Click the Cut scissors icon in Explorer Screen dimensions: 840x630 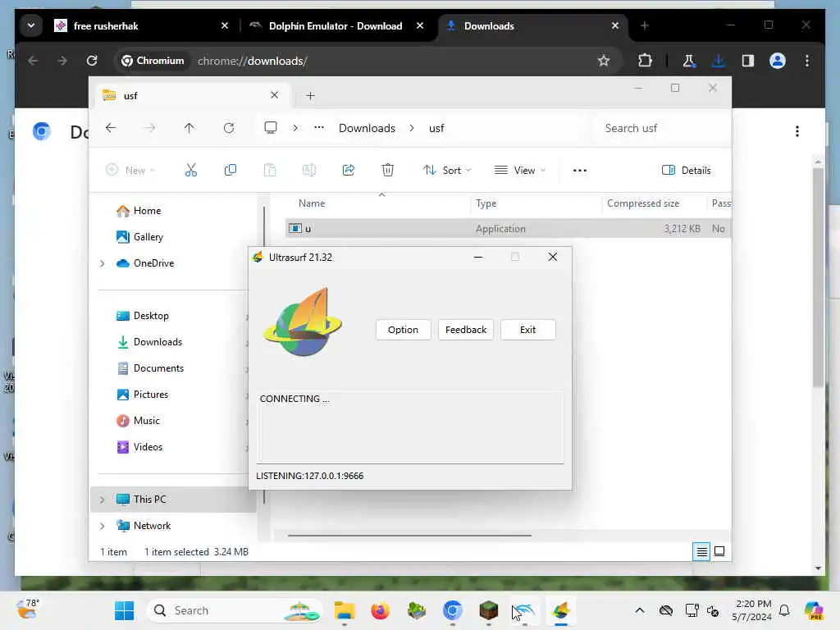(190, 171)
